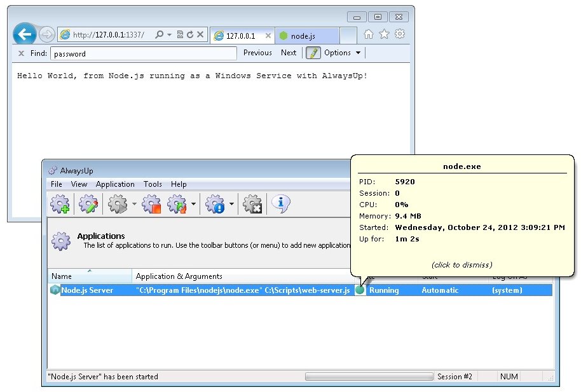Viewport: 581px width, 392px height.
Task: Click the status bar progress bar
Action: click(x=369, y=377)
